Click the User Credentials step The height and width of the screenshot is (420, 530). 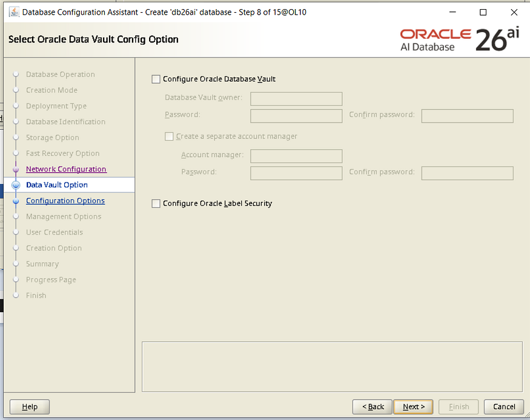pos(55,232)
